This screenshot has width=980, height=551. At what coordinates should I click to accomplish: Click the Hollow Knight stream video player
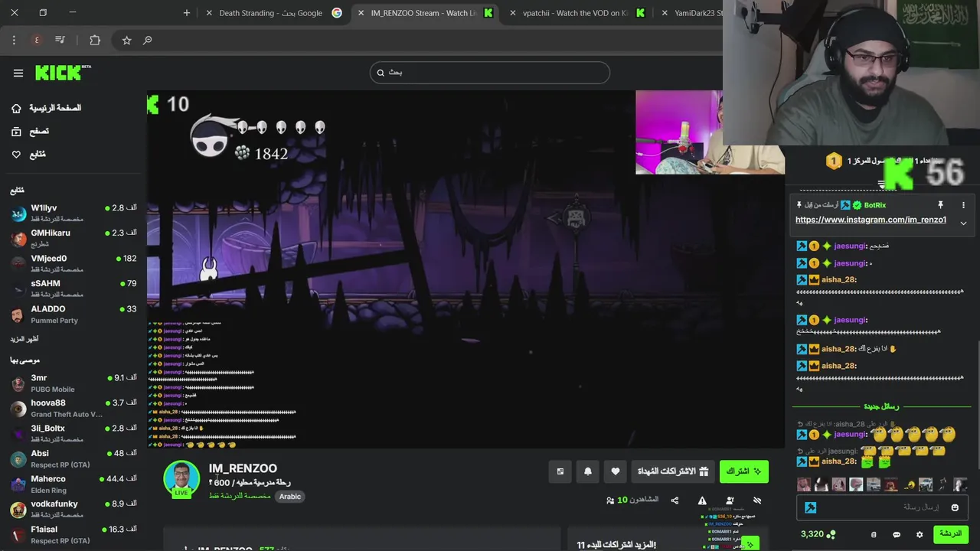465,269
